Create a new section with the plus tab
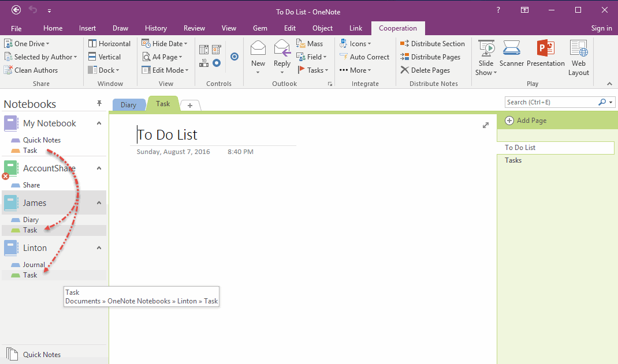The height and width of the screenshot is (364, 618). point(190,105)
